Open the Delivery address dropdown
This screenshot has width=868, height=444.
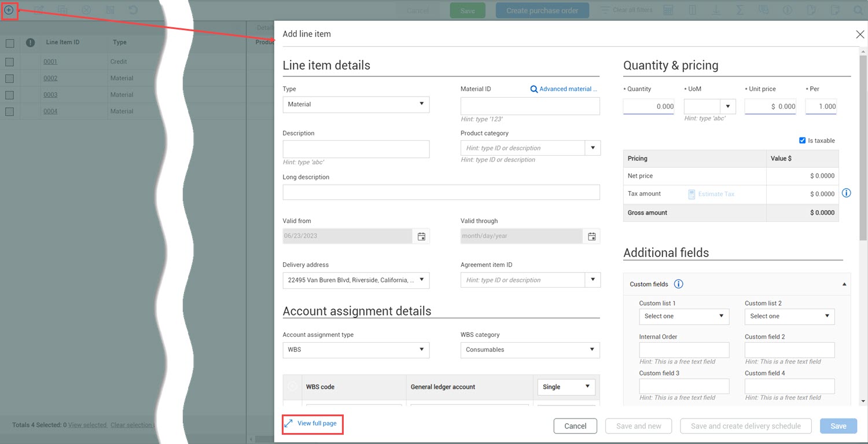(356, 280)
